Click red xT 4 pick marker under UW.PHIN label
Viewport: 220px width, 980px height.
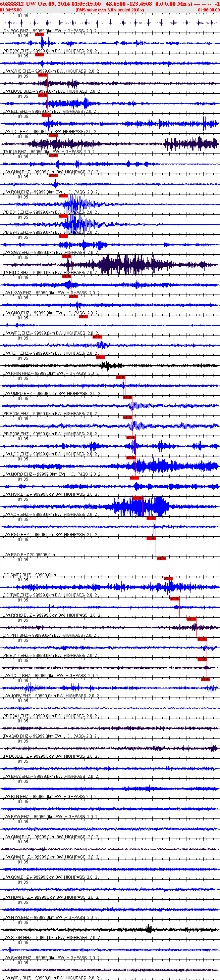120,377
